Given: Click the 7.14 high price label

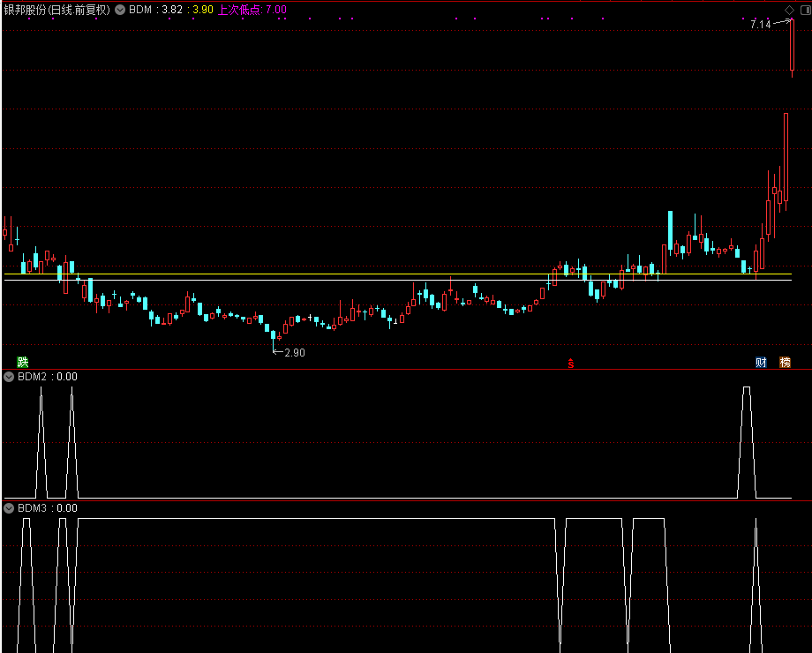Looking at the screenshot, I should coord(759,25).
